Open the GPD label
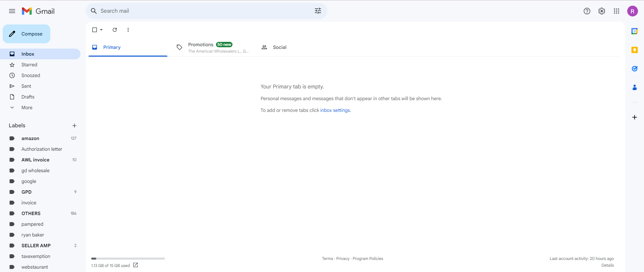644x272 pixels. pos(40,192)
